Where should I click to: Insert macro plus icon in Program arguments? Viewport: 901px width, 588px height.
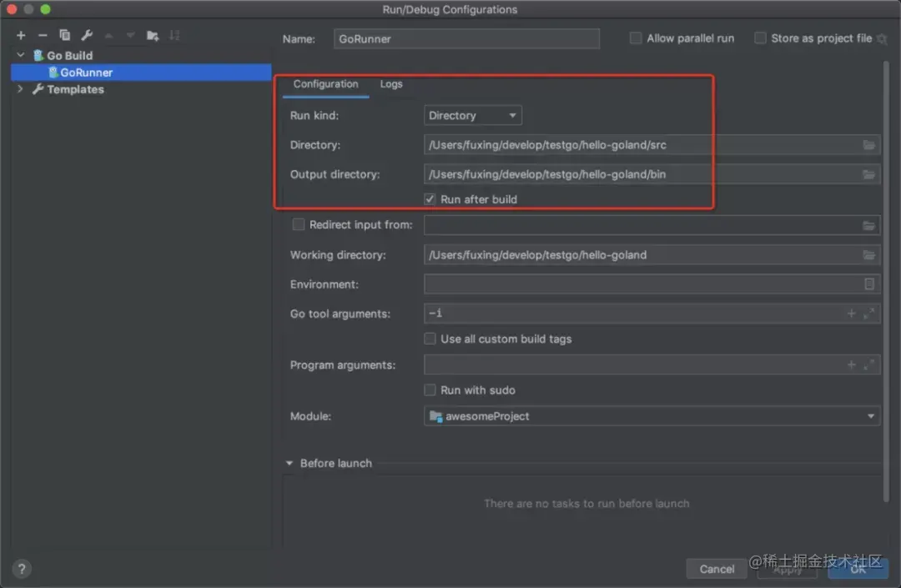pyautogui.click(x=851, y=364)
